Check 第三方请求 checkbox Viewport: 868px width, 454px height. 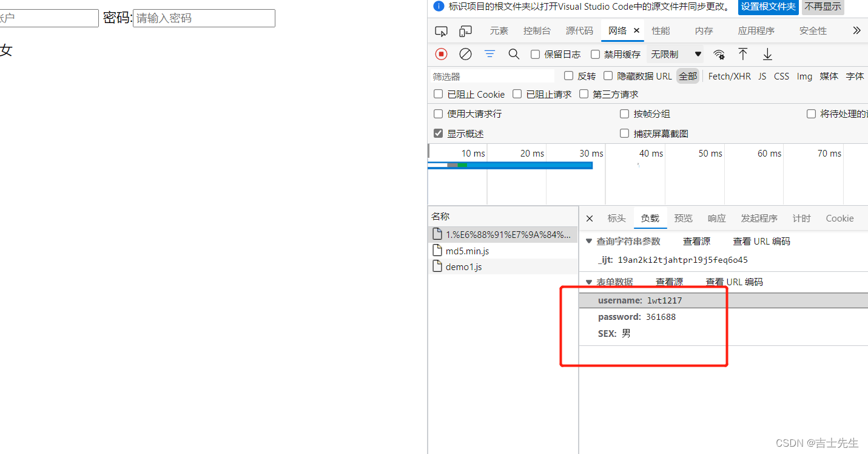click(584, 94)
